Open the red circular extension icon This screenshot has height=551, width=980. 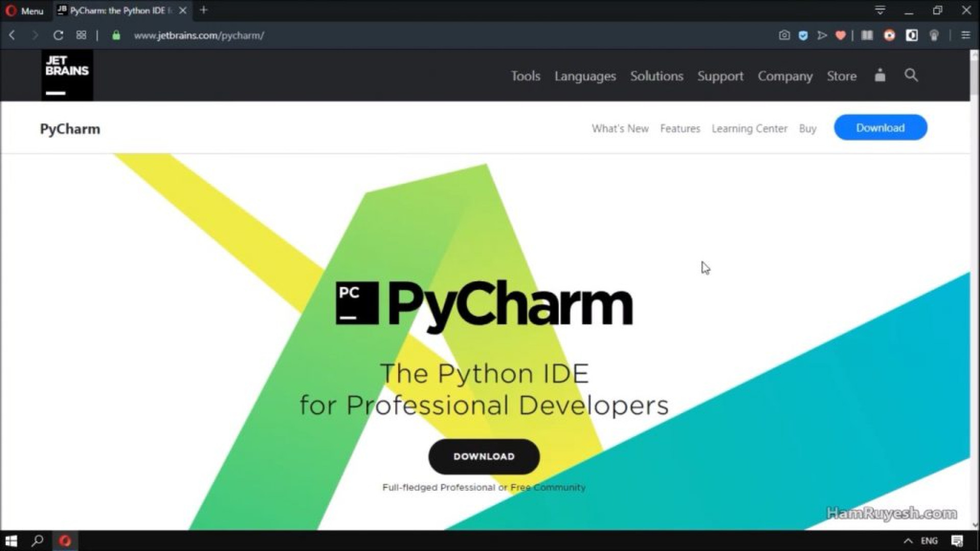(x=890, y=35)
